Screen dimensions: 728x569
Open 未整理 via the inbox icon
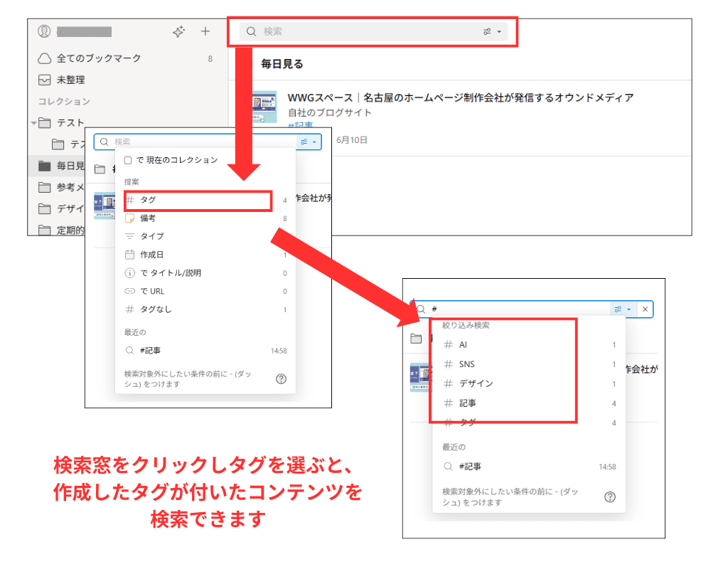click(x=45, y=79)
